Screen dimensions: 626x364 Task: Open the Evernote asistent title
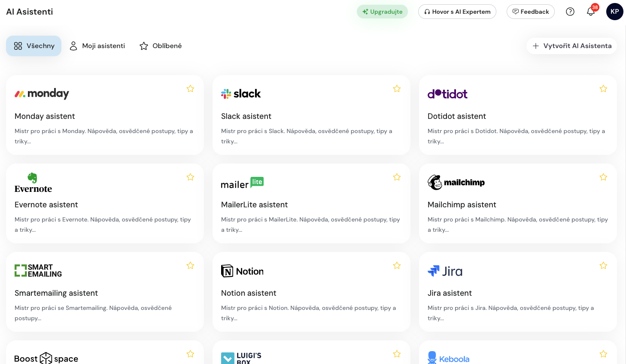(x=46, y=205)
